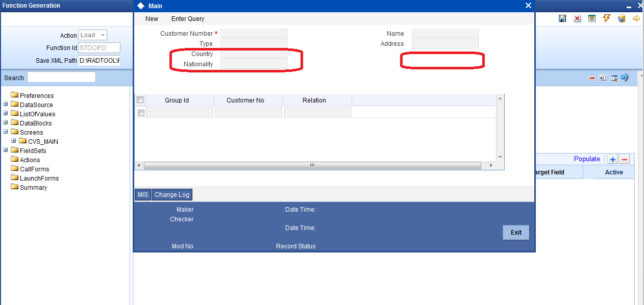This screenshot has height=305, width=644.
Task: Select the Summary tree item label
Action: pos(33,188)
